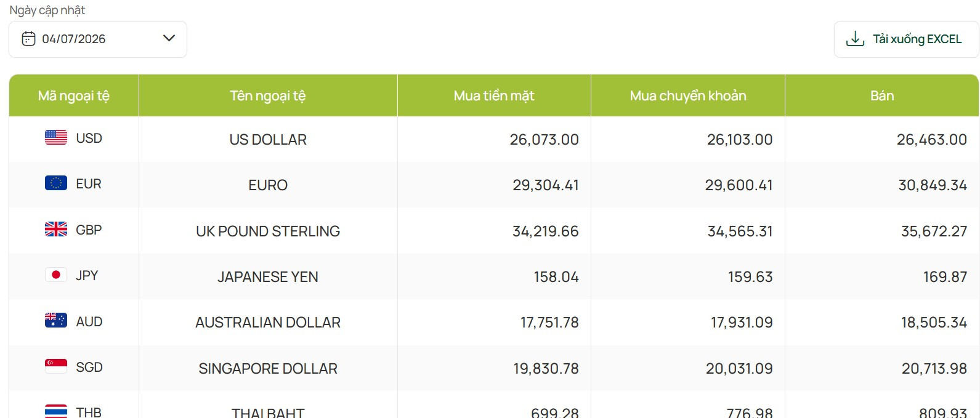Select the JAPANESE YEN row name

(268, 277)
